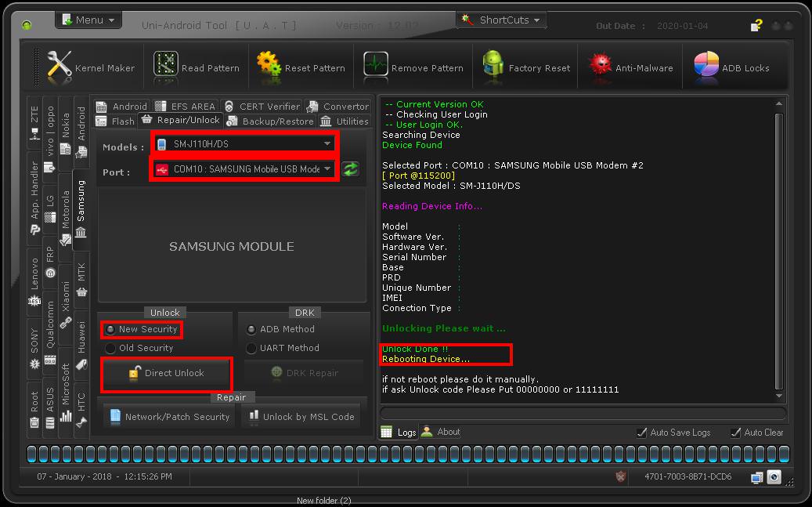
Task: Open the EFS AREA tab
Action: pos(185,107)
